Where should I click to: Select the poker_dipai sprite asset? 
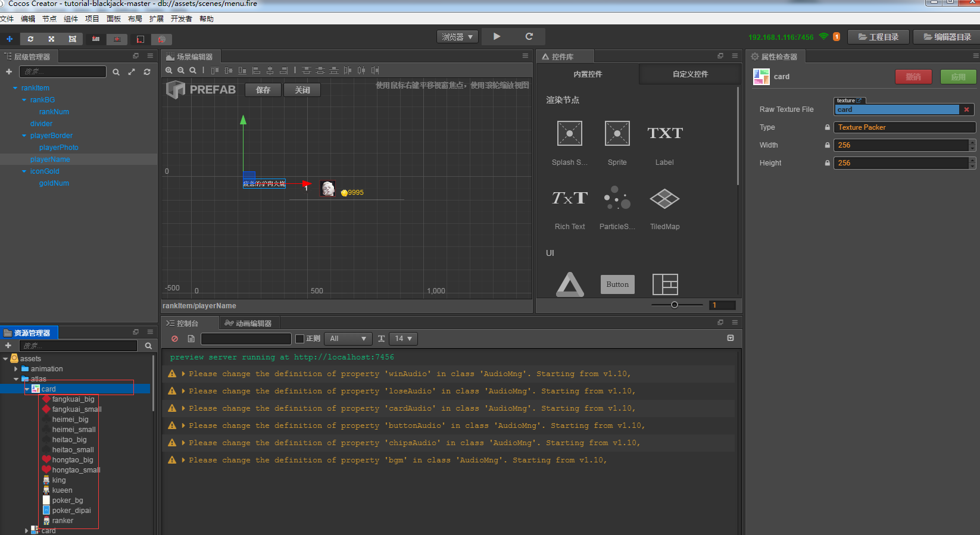tap(71, 511)
